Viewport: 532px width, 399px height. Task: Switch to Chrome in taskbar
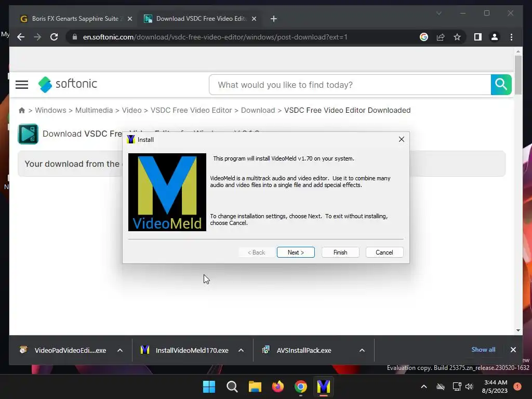click(x=301, y=387)
